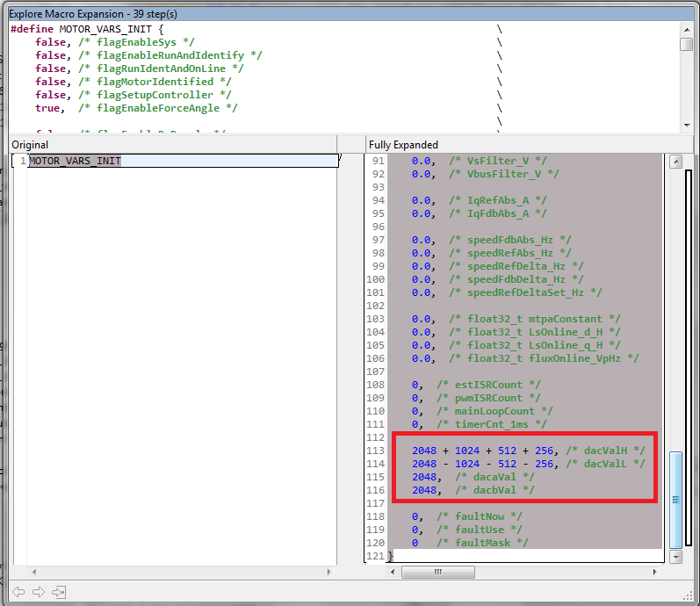This screenshot has width=700, height=606.
Task: Click the flagEnableForceAngle true line
Action: pyautogui.click(x=136, y=108)
